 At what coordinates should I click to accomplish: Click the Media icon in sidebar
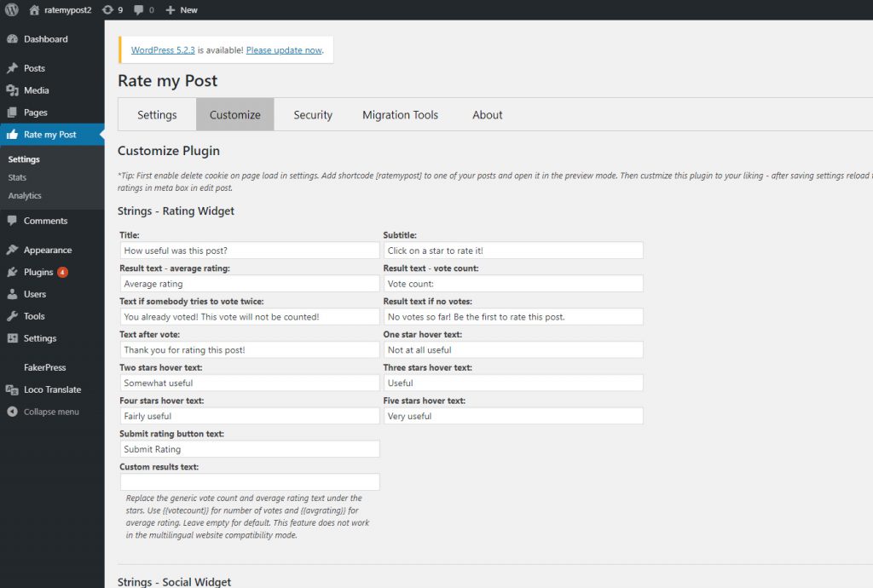click(x=12, y=90)
